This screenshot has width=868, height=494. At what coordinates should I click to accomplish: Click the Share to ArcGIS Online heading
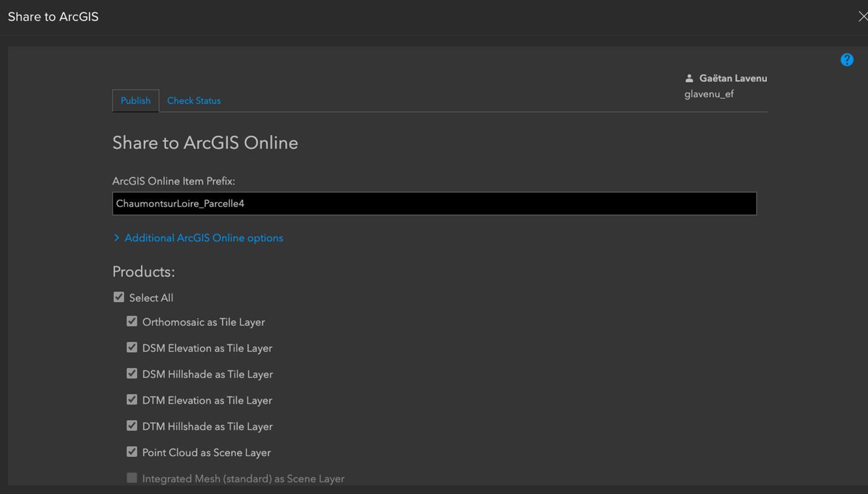[205, 143]
